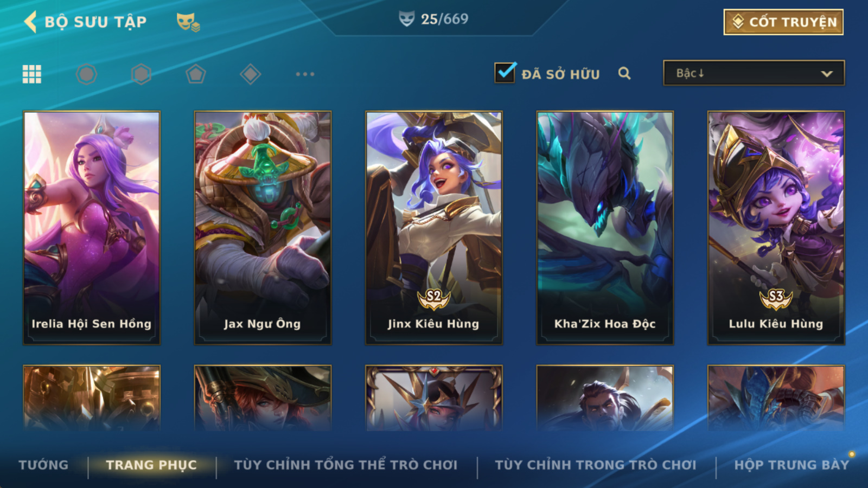Viewport: 868px width, 488px height.
Task: Filter skins by the pentagon rarity icon
Action: click(x=195, y=74)
